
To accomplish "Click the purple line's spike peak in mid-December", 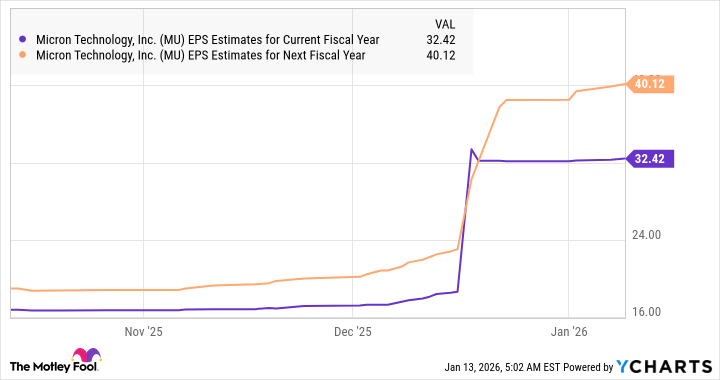I will coord(471,149).
